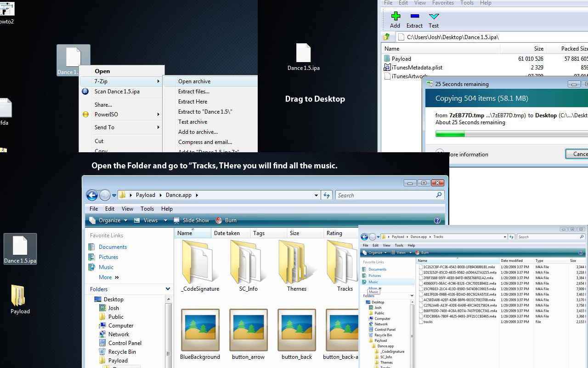This screenshot has height=368, width=588.
Task: Choose Cut in the context menu
Action: 99,141
